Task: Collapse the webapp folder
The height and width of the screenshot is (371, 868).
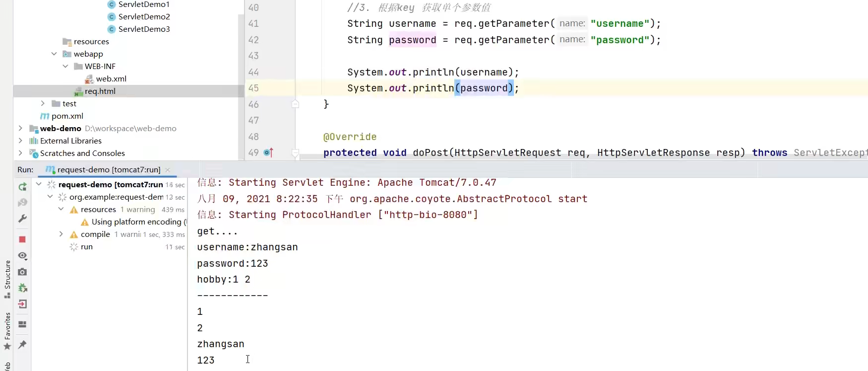Action: [x=54, y=54]
